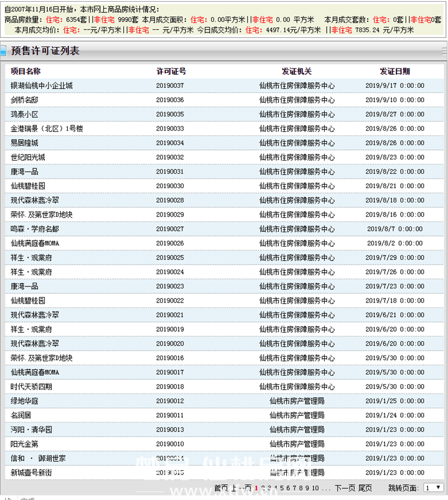448x500 pixels.
Task: Click the grip icon on list header right edge
Action: click(444, 51)
